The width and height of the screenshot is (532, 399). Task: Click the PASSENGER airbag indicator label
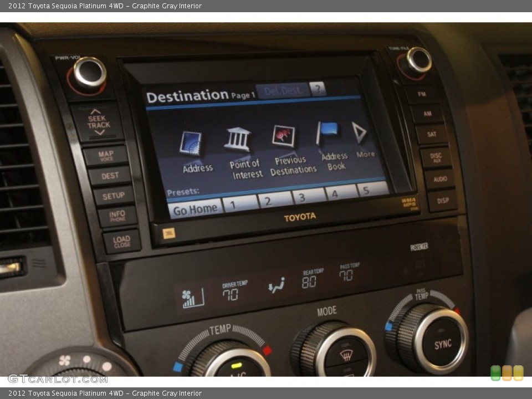click(419, 247)
